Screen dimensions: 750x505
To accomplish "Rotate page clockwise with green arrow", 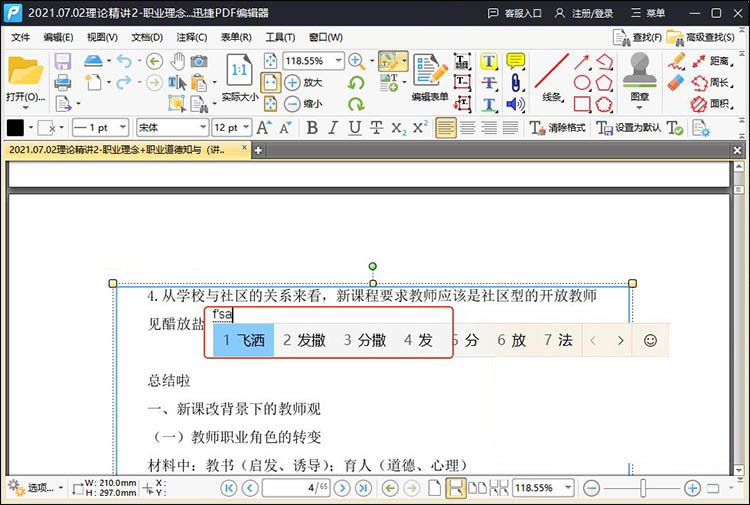I will click(356, 104).
